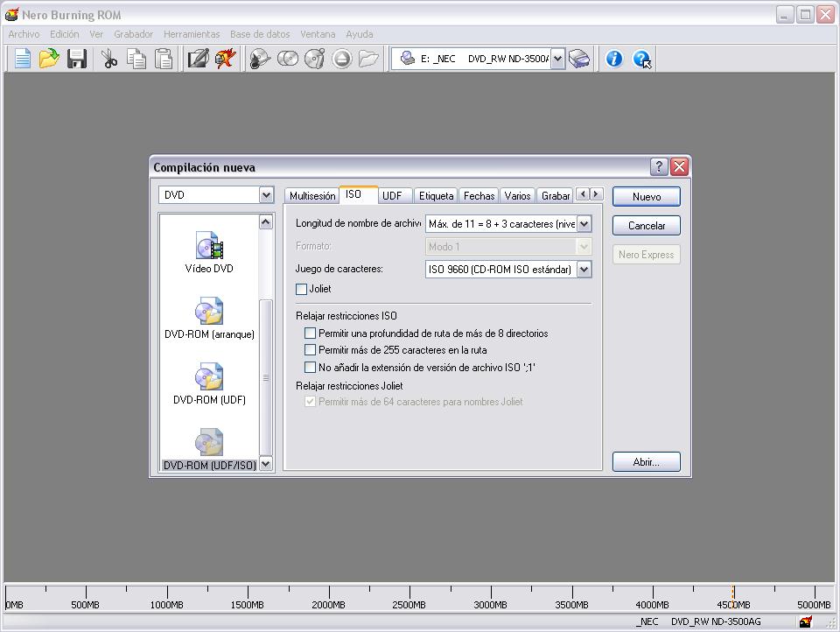Switch to the Multisesión tab

point(312,196)
